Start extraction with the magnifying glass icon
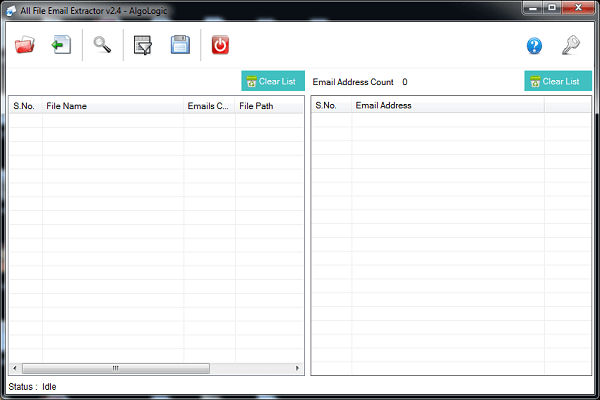The height and width of the screenshot is (400, 600). 102,45
